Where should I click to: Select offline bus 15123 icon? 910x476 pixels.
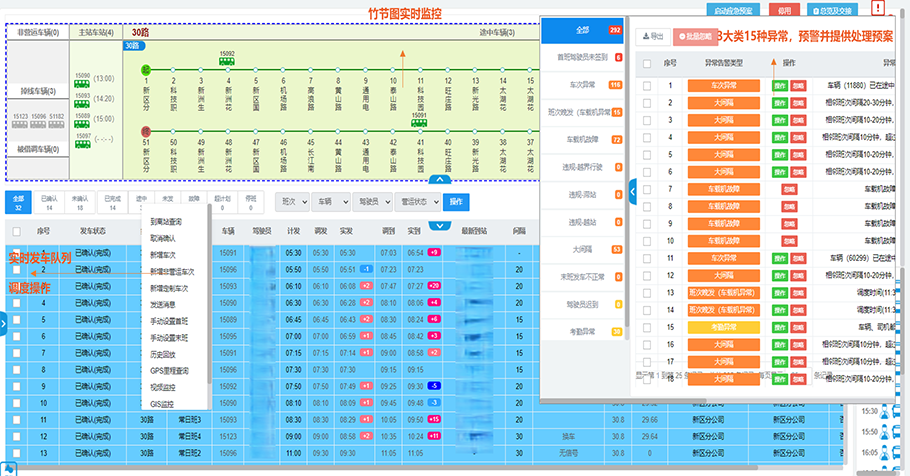pyautogui.click(x=19, y=126)
